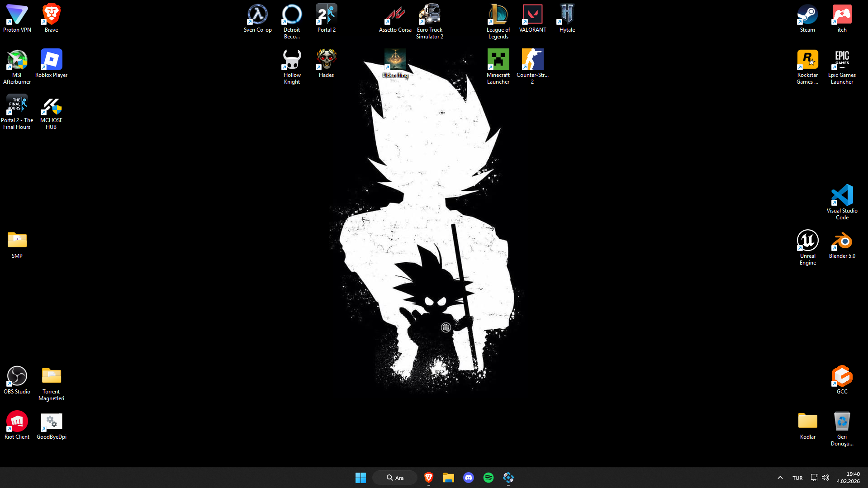Select the Kodlar folder
Image resolution: width=868 pixels, height=488 pixels.
click(808, 425)
